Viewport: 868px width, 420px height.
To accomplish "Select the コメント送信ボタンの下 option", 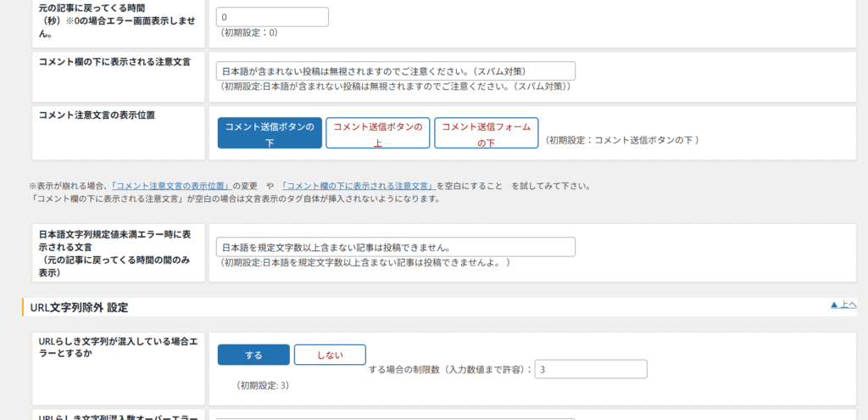I will [270, 134].
